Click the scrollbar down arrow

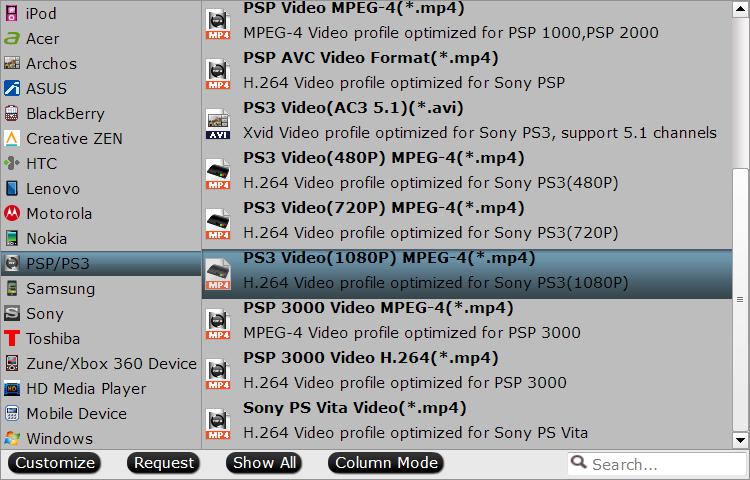click(740, 440)
